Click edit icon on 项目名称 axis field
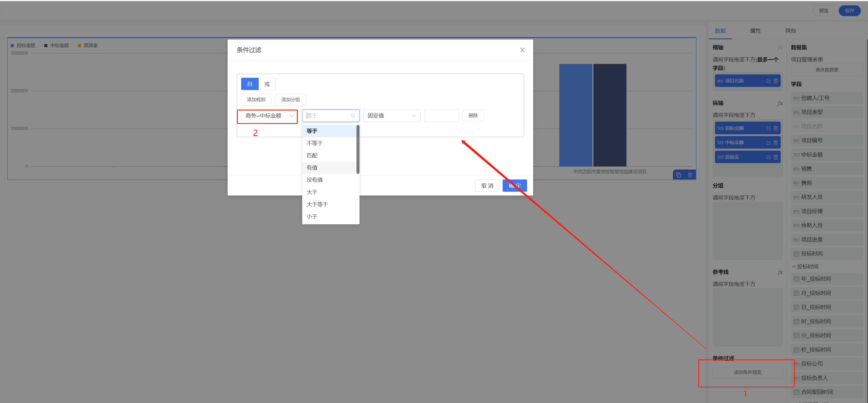The width and height of the screenshot is (868, 403). tap(768, 81)
